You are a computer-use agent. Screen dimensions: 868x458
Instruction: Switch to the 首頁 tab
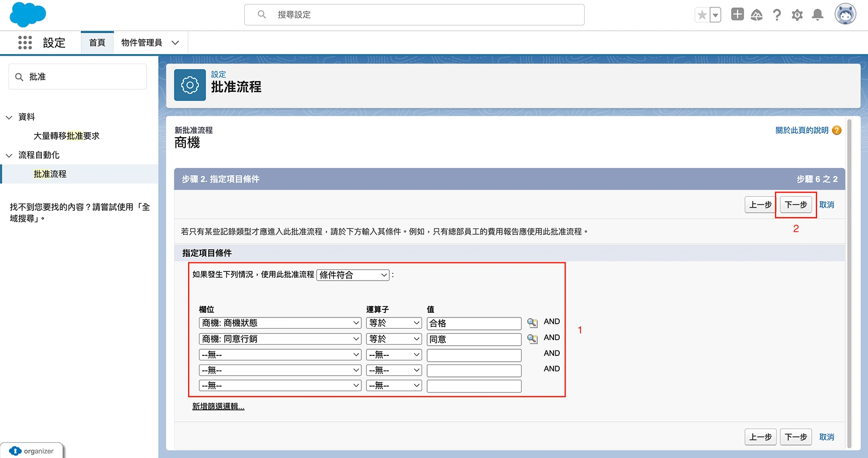click(x=97, y=43)
